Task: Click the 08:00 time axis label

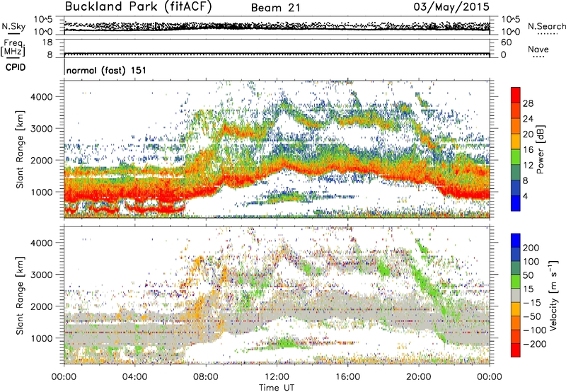Action: (x=205, y=377)
